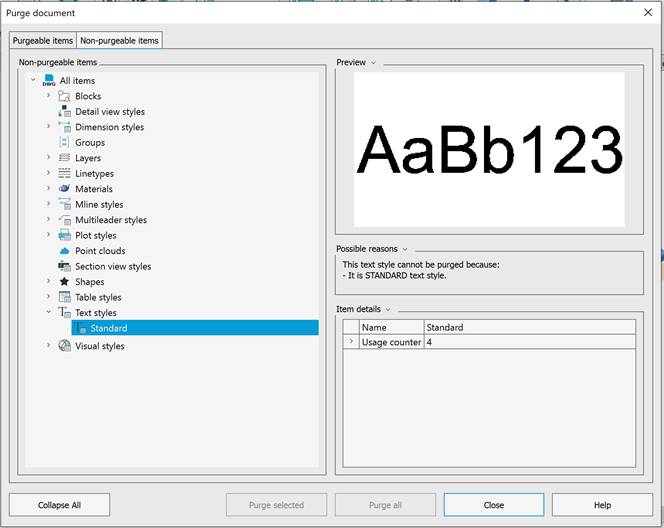The image size is (664, 528).
Task: Select the Detail view styles label
Action: pyautogui.click(x=110, y=112)
